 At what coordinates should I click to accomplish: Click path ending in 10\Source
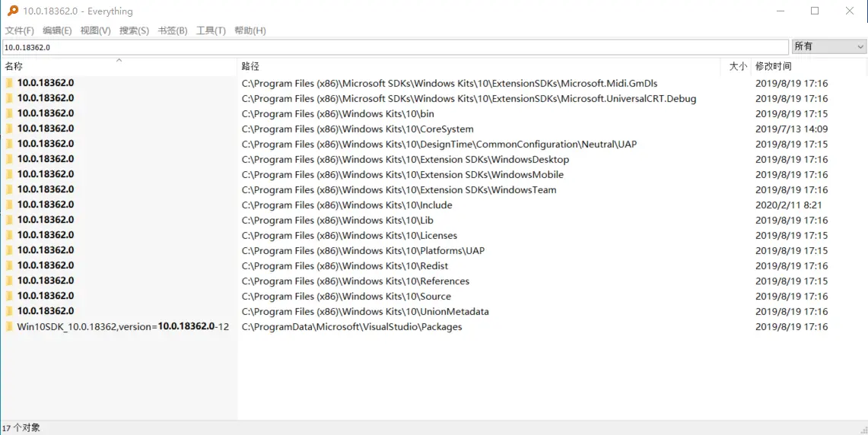coord(347,296)
